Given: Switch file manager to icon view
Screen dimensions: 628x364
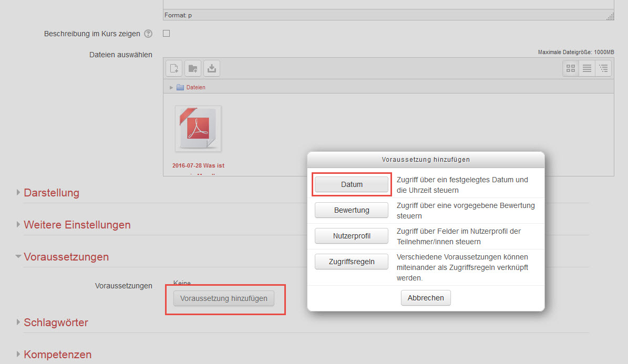Looking at the screenshot, I should coord(571,68).
